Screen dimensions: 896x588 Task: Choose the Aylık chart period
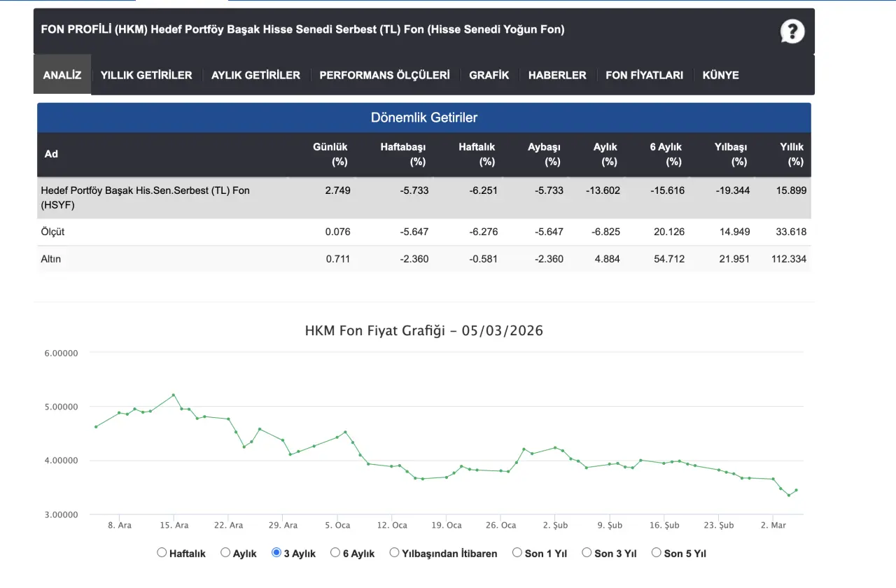click(225, 552)
